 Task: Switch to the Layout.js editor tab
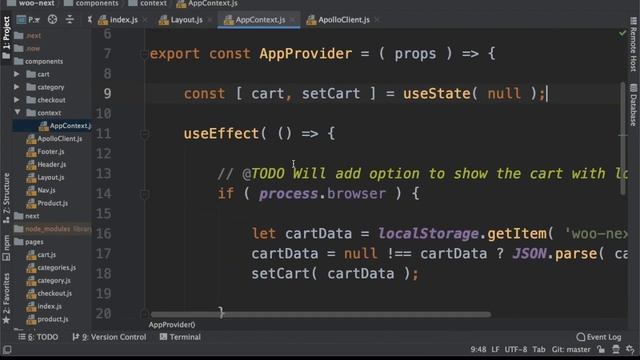(186, 20)
